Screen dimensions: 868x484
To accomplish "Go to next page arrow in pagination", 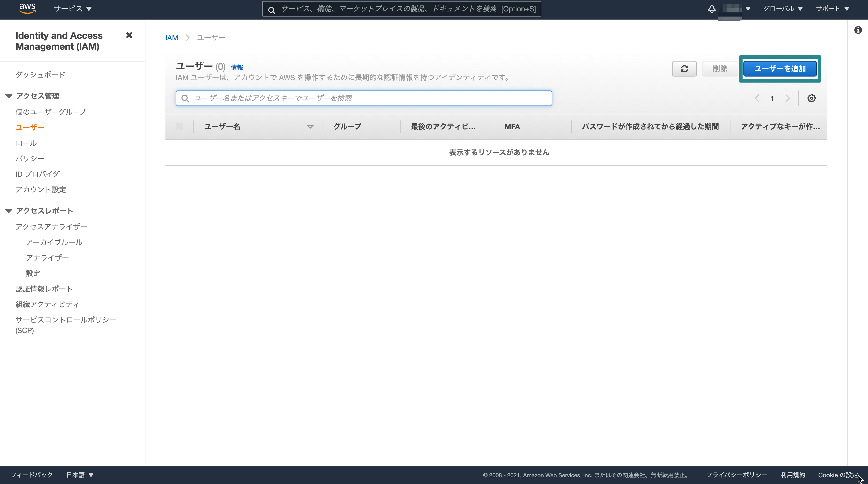I will tap(787, 98).
